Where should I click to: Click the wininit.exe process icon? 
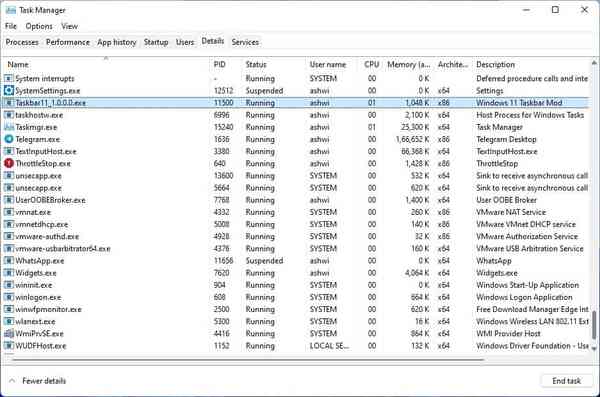(x=9, y=285)
